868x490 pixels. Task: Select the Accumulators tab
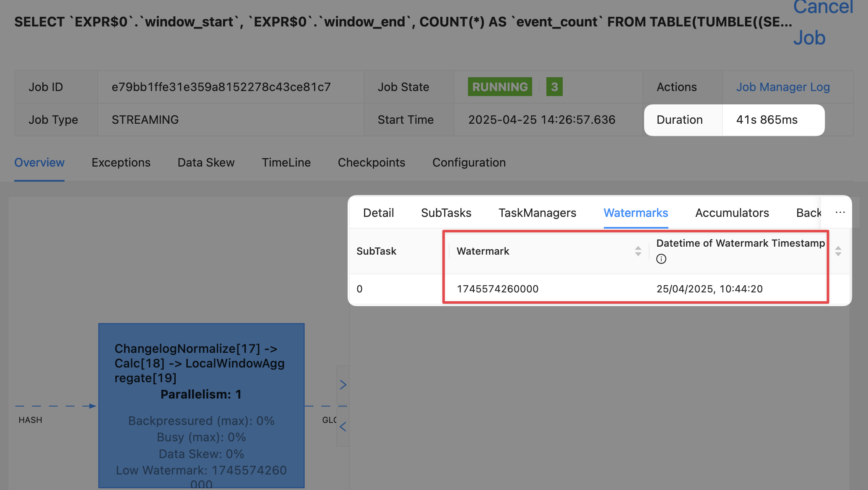pos(732,213)
